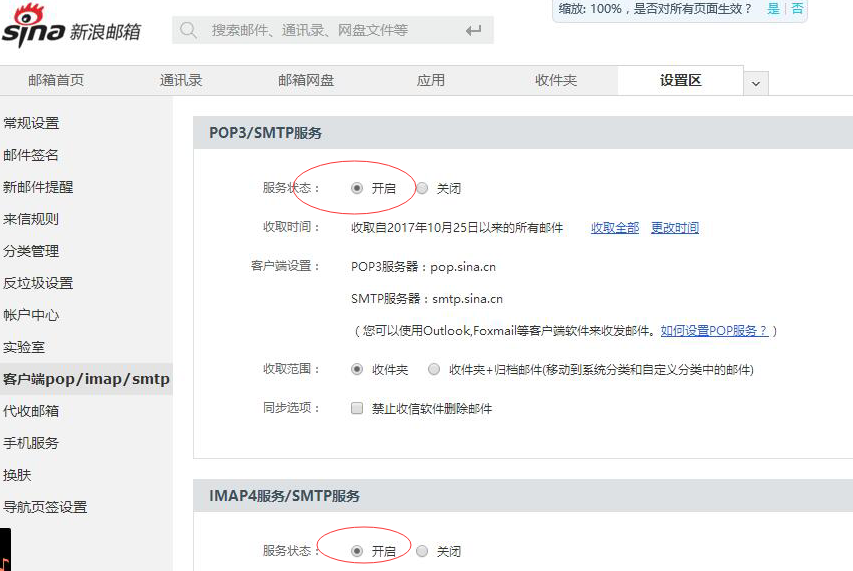Click the 更改时间 link
This screenshot has height=571, width=853.
pos(675,228)
